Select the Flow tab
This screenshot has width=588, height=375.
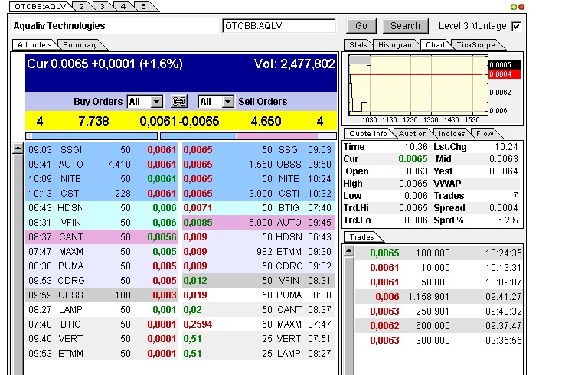click(x=485, y=133)
